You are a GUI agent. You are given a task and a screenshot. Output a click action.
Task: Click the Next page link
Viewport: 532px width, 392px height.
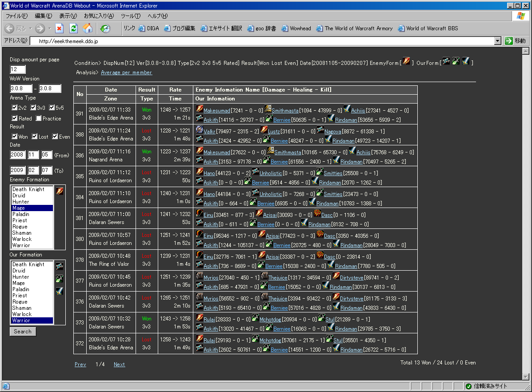pyautogui.click(x=119, y=364)
